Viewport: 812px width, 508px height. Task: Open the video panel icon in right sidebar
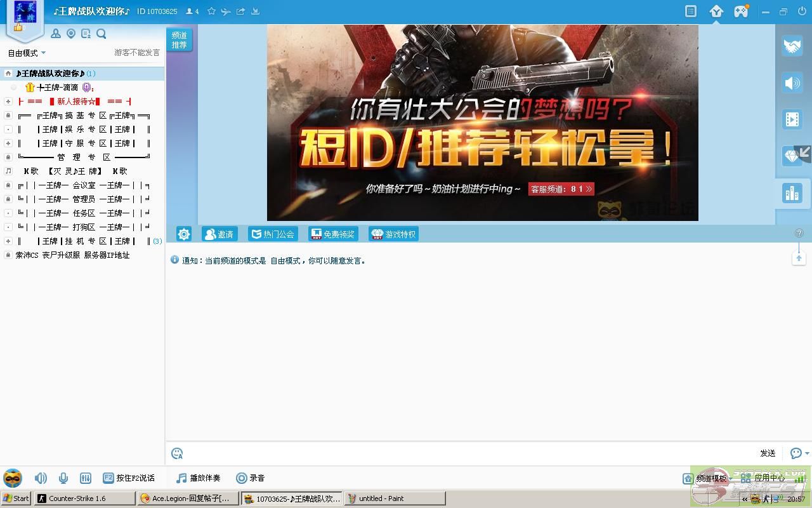pyautogui.click(x=792, y=119)
